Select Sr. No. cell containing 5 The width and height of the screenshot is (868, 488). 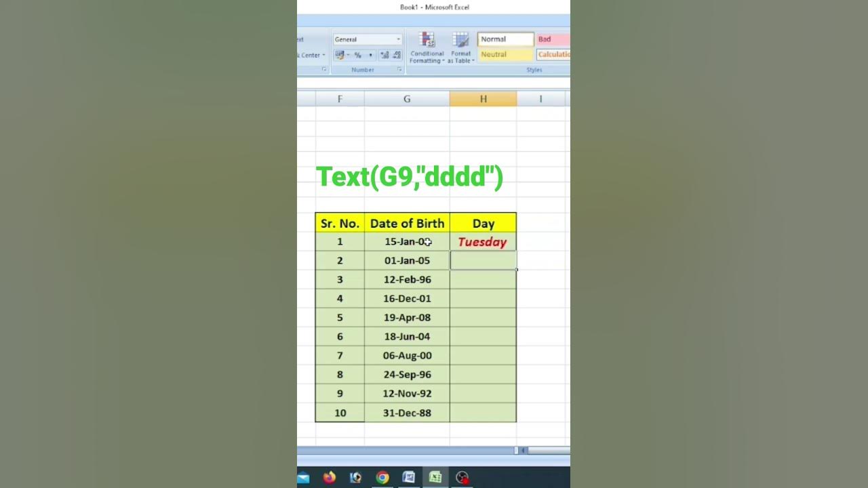[340, 318]
